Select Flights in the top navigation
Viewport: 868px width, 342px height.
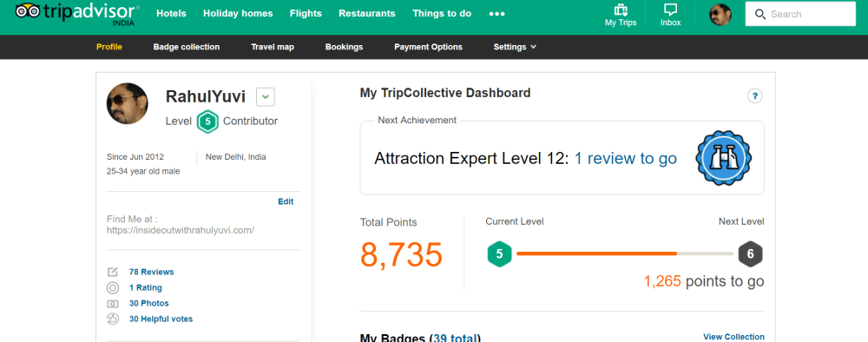click(x=306, y=13)
